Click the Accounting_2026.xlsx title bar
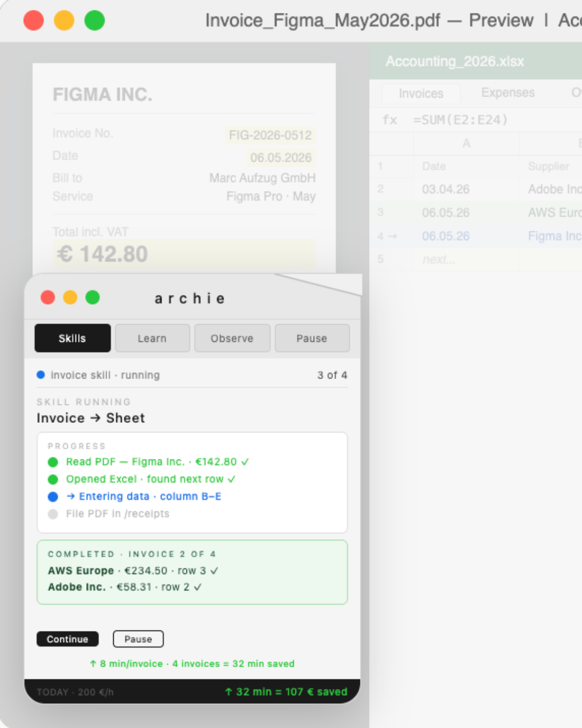Image resolution: width=582 pixels, height=728 pixels. point(476,61)
